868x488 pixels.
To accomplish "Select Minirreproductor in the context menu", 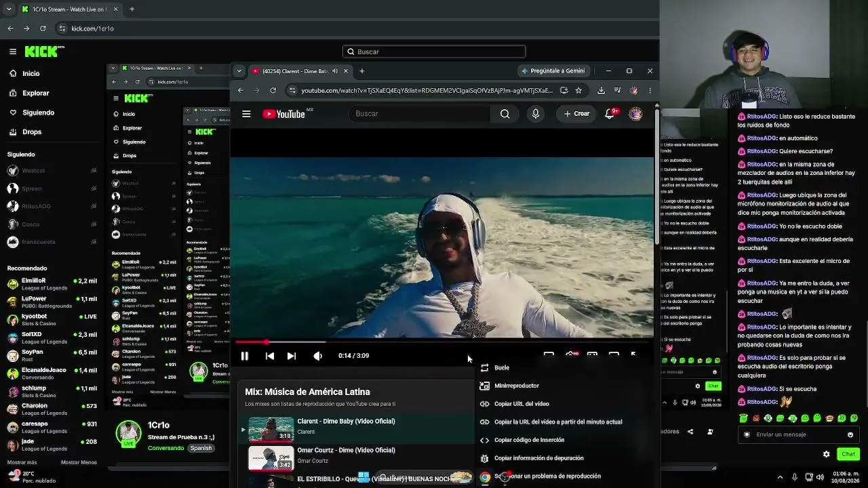I will (x=563, y=386).
